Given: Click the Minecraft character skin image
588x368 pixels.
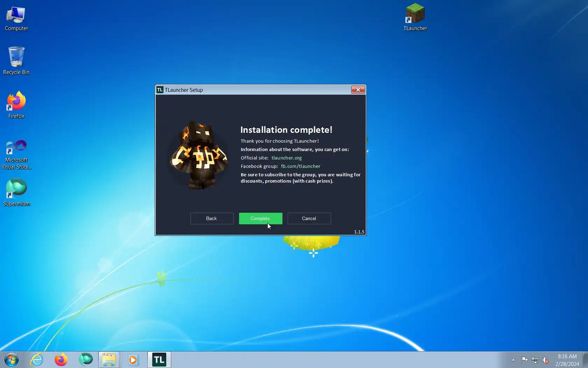Looking at the screenshot, I should (198, 155).
